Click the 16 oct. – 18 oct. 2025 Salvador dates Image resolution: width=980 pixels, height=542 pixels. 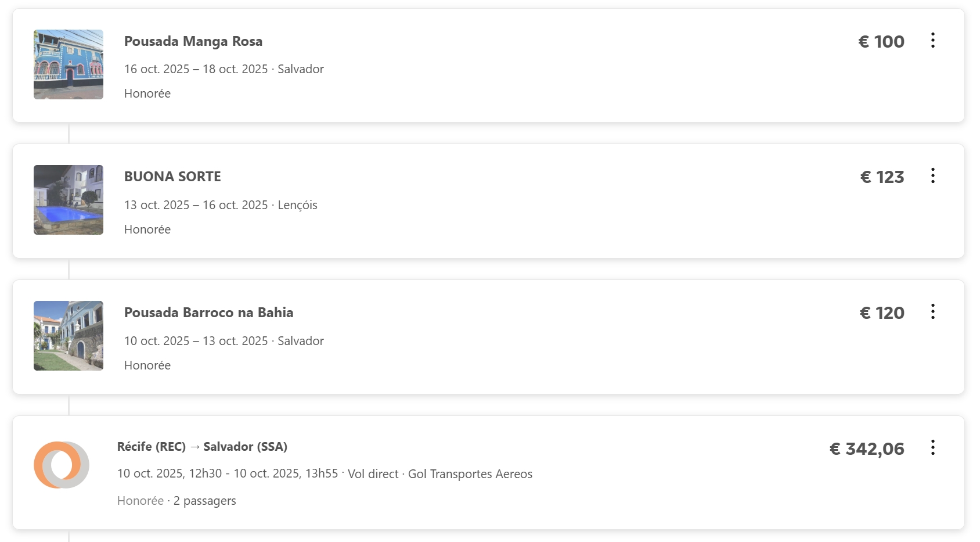click(224, 69)
